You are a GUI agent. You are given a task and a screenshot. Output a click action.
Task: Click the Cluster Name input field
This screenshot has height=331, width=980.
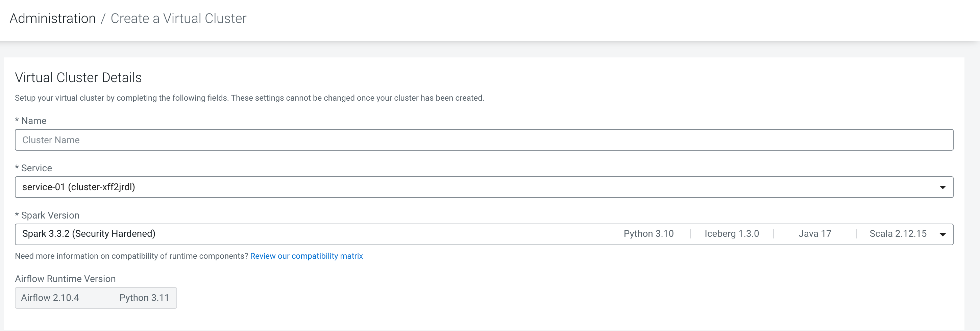pyautogui.click(x=484, y=140)
